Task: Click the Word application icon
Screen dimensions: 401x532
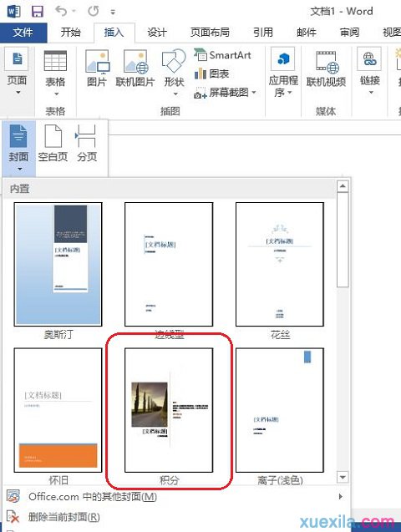Action: click(13, 11)
